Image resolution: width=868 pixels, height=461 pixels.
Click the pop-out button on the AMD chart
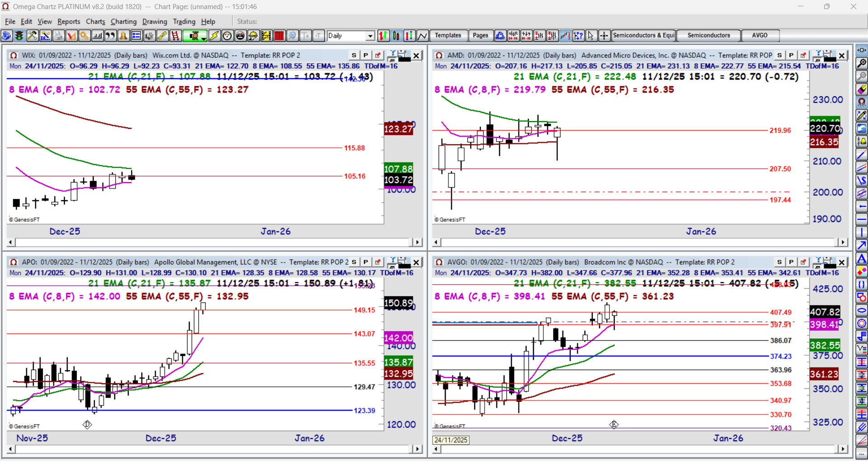pos(803,55)
